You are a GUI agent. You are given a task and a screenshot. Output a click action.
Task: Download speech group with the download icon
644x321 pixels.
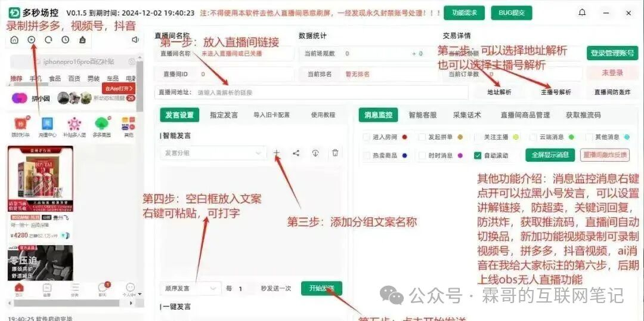pos(315,153)
